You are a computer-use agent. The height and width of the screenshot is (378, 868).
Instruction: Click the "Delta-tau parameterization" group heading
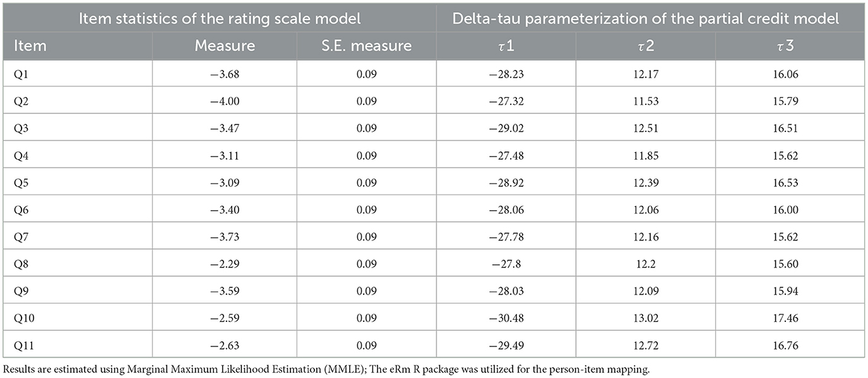click(x=650, y=19)
